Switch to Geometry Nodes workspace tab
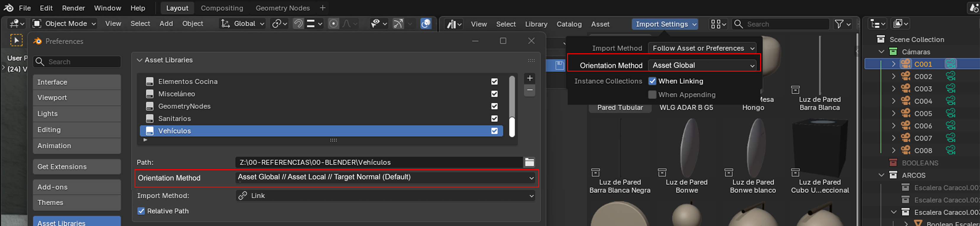The image size is (980, 226). [x=283, y=8]
